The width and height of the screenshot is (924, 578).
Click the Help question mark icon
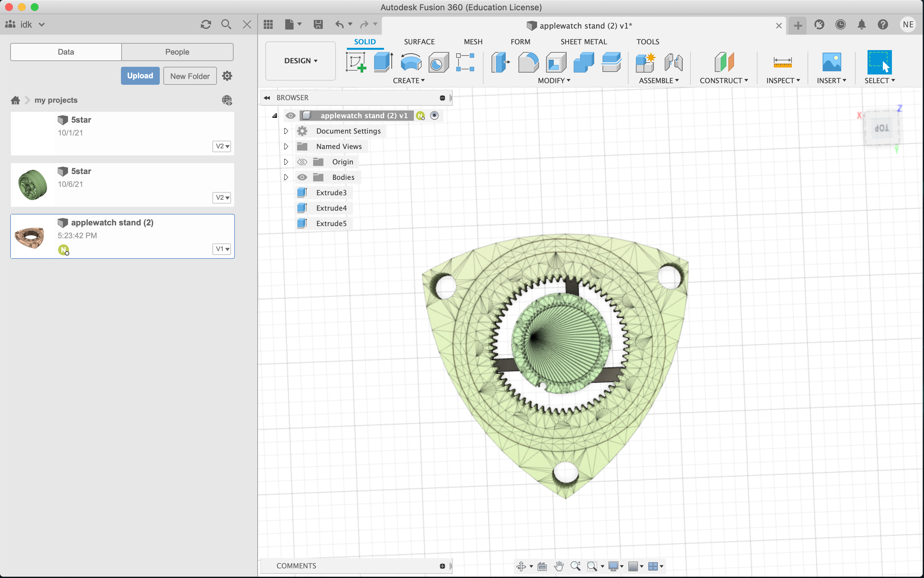(883, 25)
